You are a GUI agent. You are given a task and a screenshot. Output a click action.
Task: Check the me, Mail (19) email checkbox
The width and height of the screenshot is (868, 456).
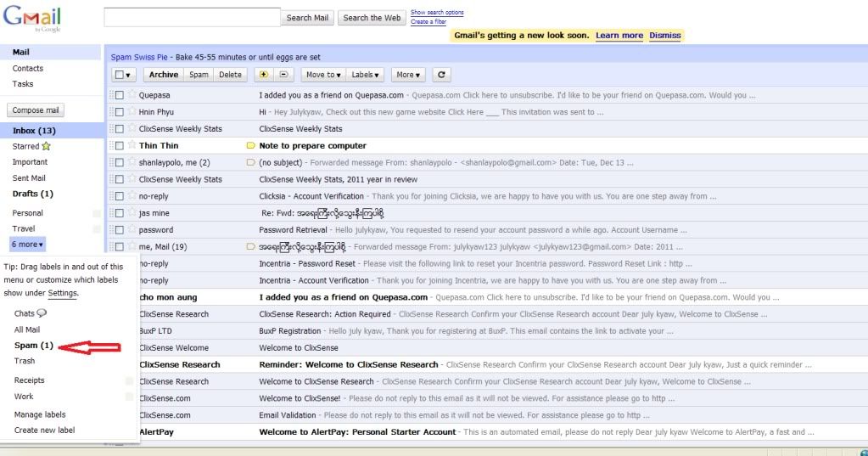tap(119, 246)
